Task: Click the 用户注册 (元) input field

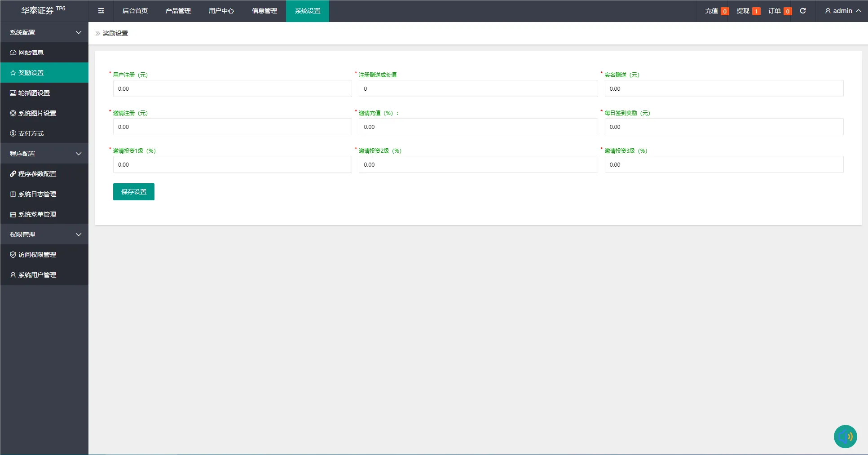Action: 232,89
